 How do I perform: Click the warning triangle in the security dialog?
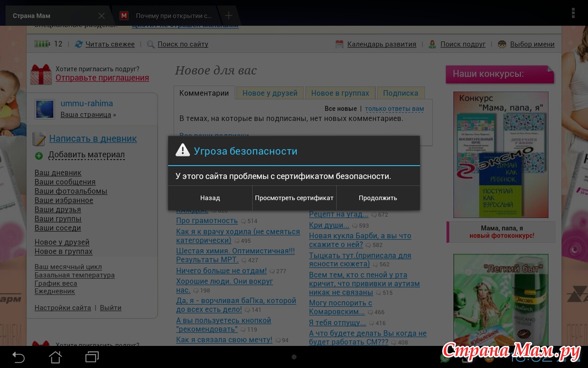pos(182,150)
